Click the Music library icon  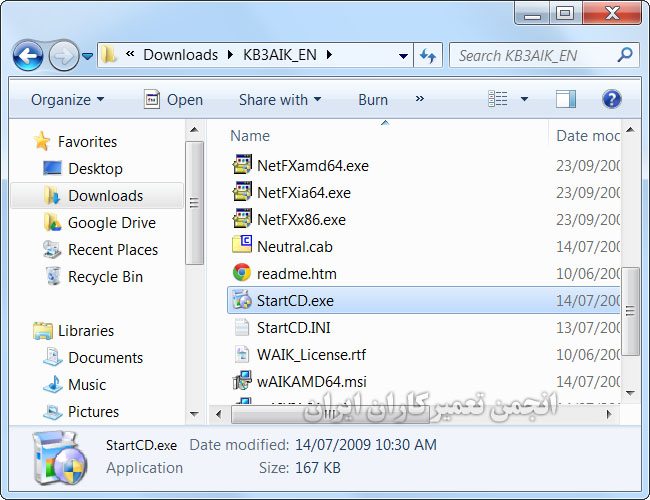point(53,384)
